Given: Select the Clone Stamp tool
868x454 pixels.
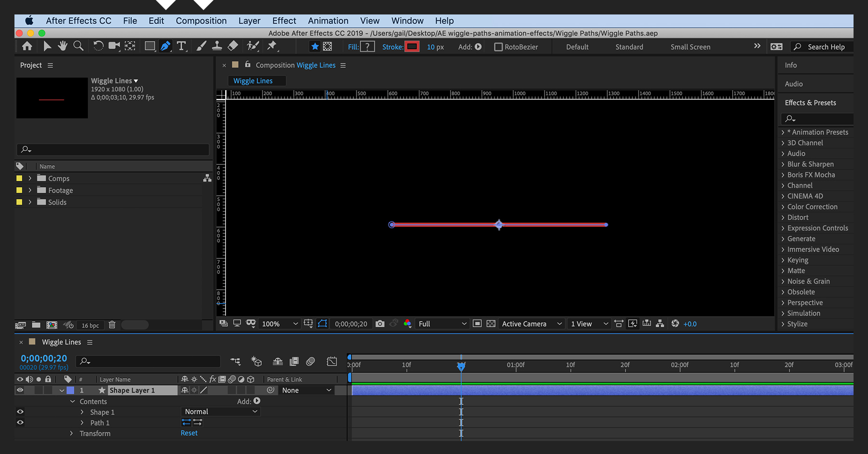Looking at the screenshot, I should (x=217, y=46).
